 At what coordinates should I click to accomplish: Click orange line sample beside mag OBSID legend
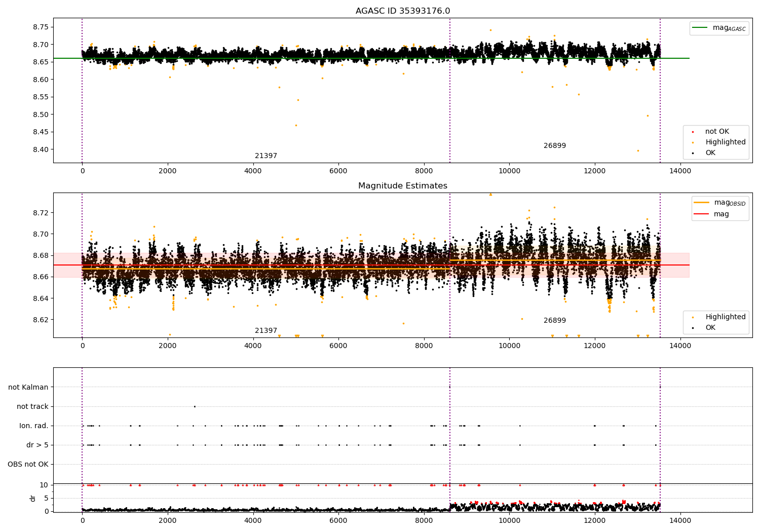702,202
